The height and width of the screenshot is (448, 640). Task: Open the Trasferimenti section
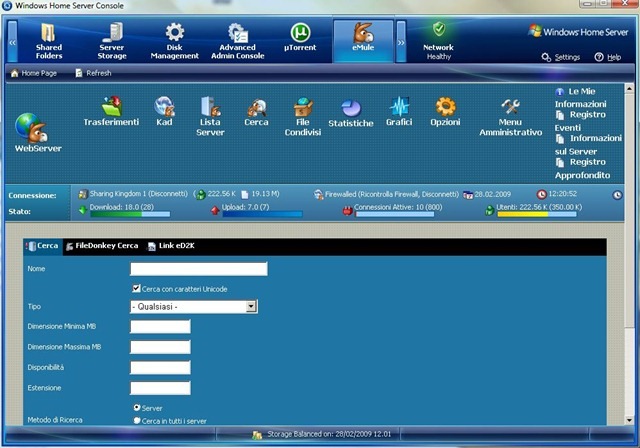click(111, 111)
